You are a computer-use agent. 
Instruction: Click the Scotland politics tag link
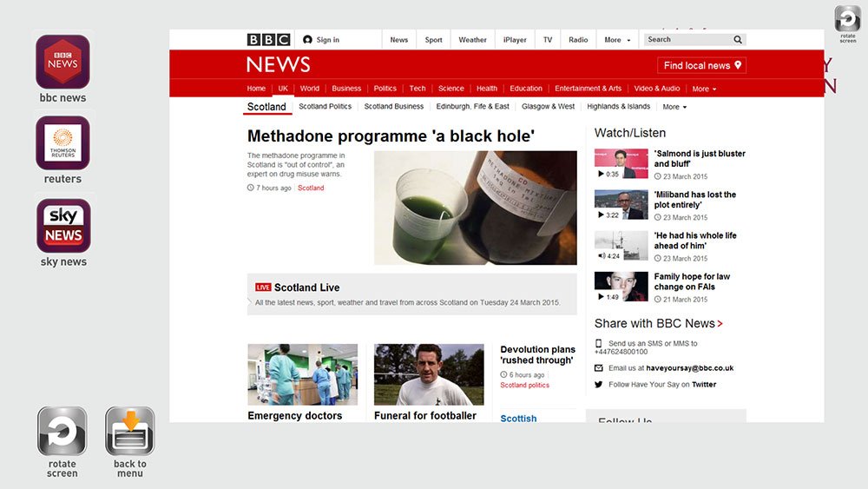[x=525, y=386]
